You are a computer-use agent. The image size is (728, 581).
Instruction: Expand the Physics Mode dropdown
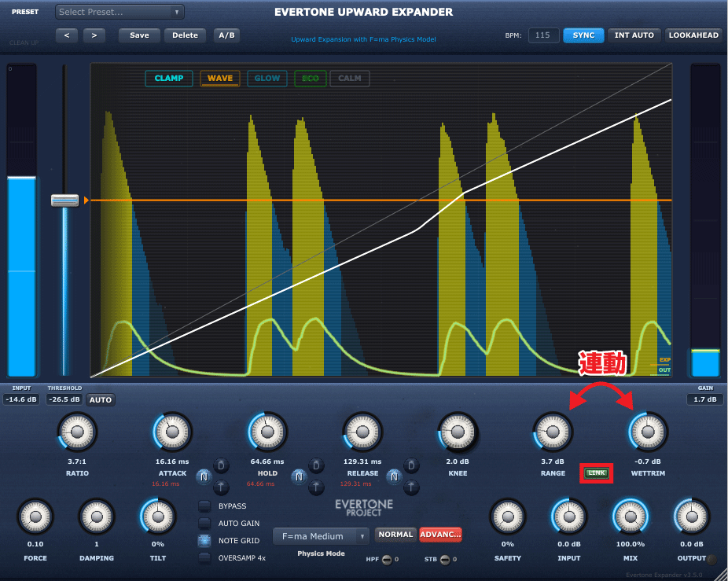coord(321,536)
